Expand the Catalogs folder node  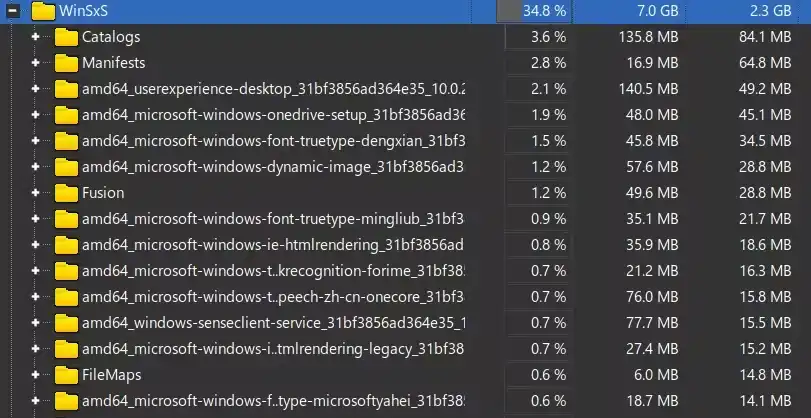point(36,37)
